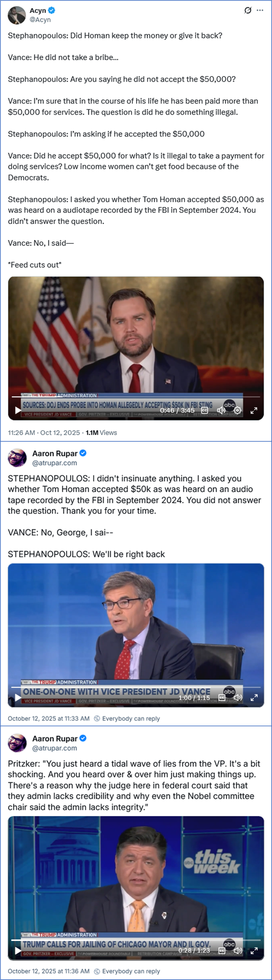Screen dimensions: 272x980
Task: Play the Stephanopoulos video
Action: pyautogui.click(x=17, y=698)
